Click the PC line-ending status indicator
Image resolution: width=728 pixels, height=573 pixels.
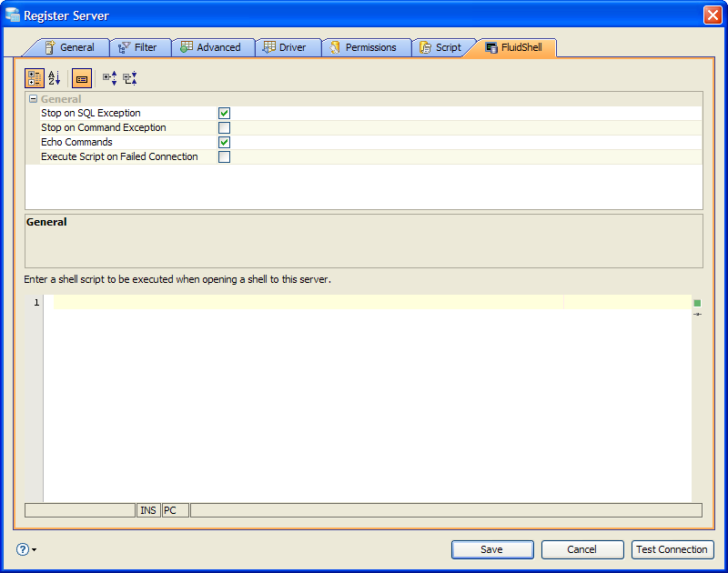[176, 510]
